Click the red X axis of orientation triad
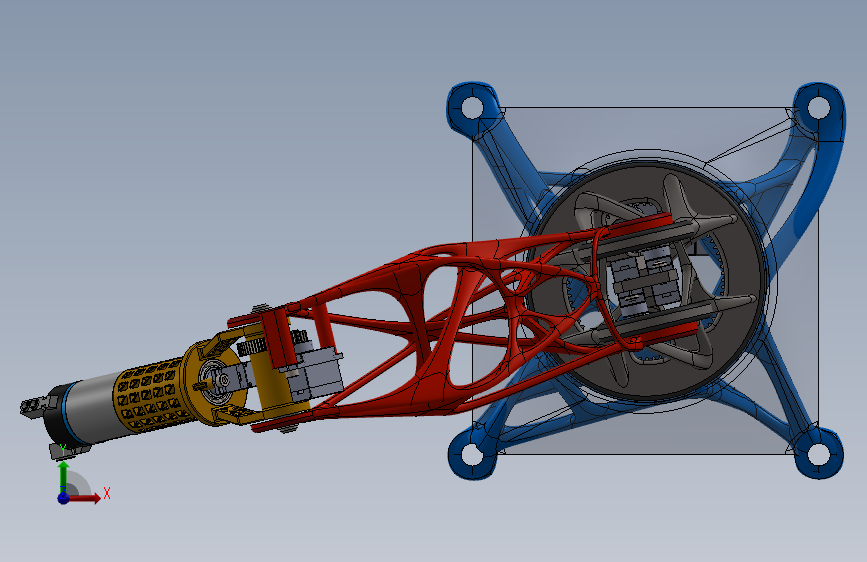 pos(84,498)
